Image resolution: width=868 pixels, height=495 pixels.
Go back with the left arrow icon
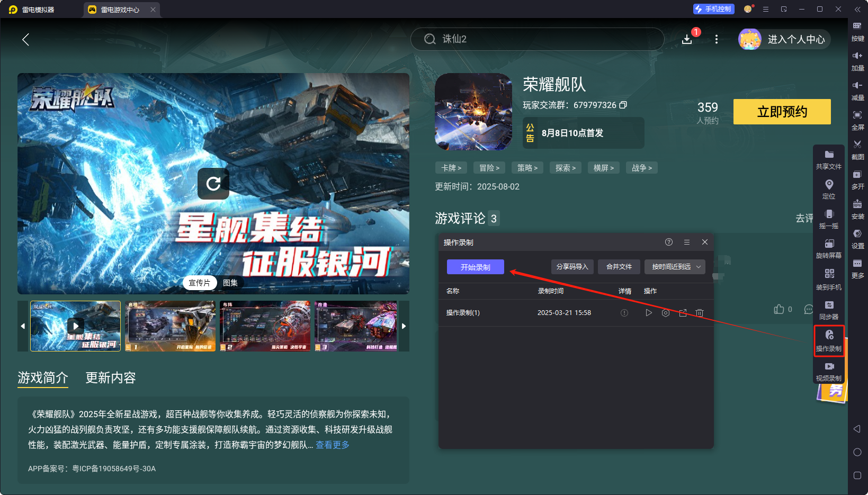(x=25, y=39)
